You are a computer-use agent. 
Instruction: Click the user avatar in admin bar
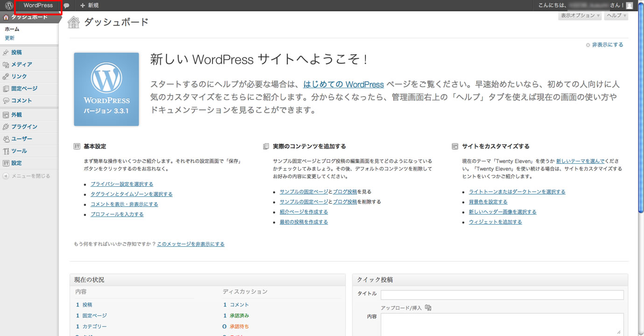(x=629, y=6)
